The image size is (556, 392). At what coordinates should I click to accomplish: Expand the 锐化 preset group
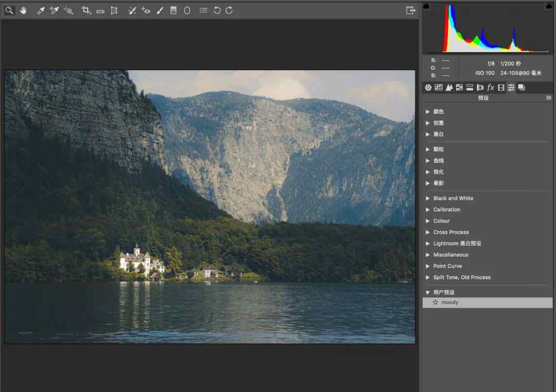click(x=428, y=172)
